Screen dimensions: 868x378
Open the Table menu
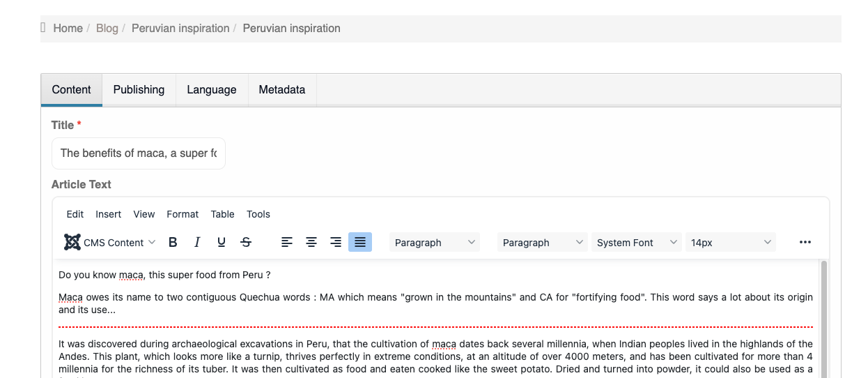click(223, 214)
